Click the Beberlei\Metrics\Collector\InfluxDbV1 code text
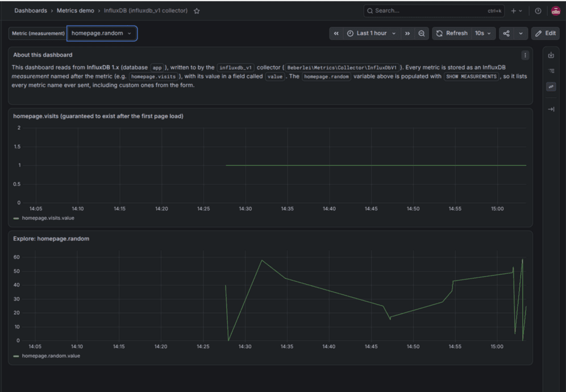 (342, 68)
